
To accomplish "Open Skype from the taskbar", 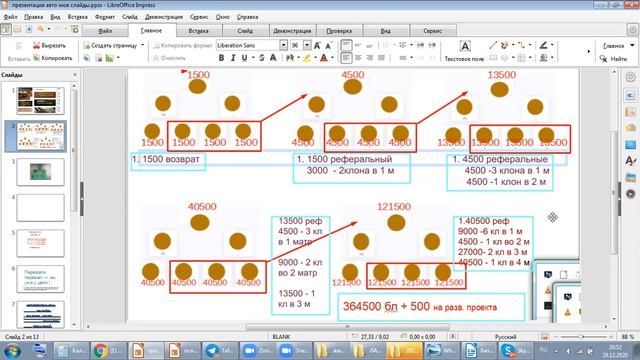I will click(x=516, y=351).
